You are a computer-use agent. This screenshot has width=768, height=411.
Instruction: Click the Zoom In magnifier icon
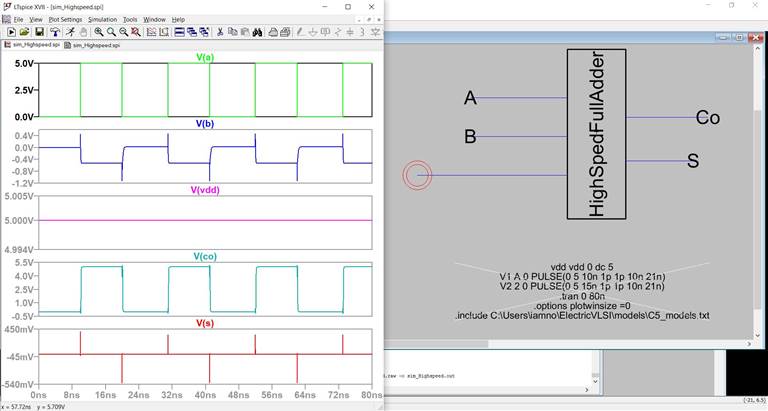pyautogui.click(x=99, y=32)
